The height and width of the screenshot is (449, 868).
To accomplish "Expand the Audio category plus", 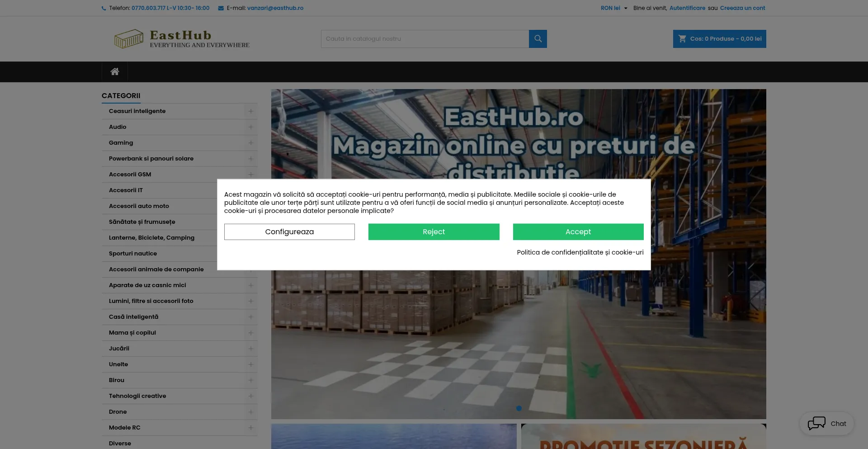I will (250, 127).
